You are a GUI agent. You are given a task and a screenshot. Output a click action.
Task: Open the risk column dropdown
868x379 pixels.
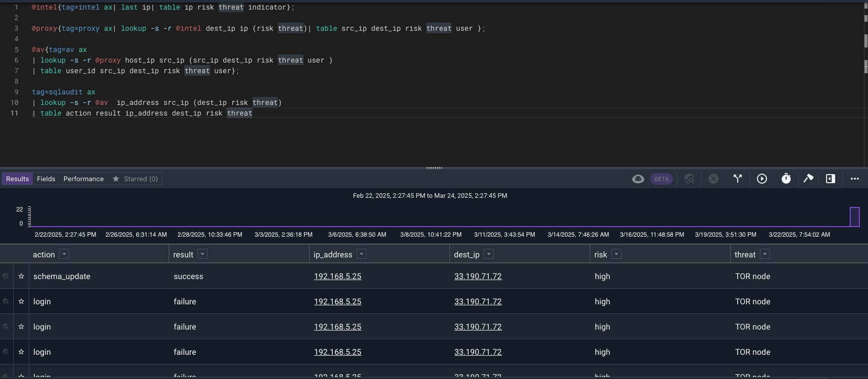[x=617, y=254]
